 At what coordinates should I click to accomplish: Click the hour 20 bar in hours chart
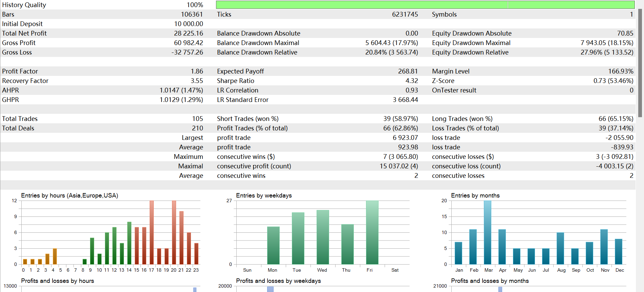[x=174, y=232]
